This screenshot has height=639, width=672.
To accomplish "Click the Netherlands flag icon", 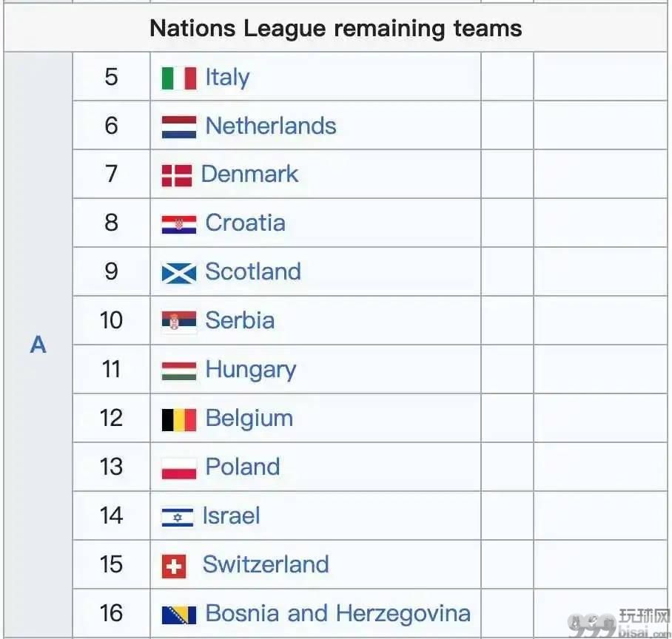I will point(178,127).
